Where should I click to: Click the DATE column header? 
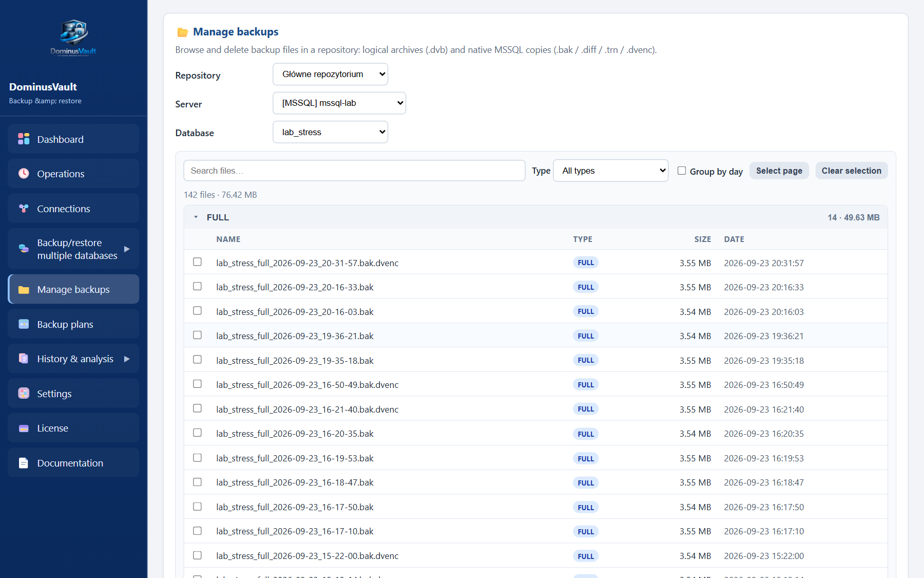coord(734,239)
